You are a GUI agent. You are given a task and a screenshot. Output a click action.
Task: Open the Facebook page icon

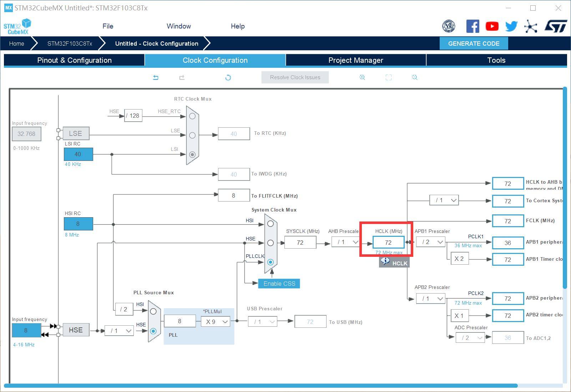[x=473, y=26]
